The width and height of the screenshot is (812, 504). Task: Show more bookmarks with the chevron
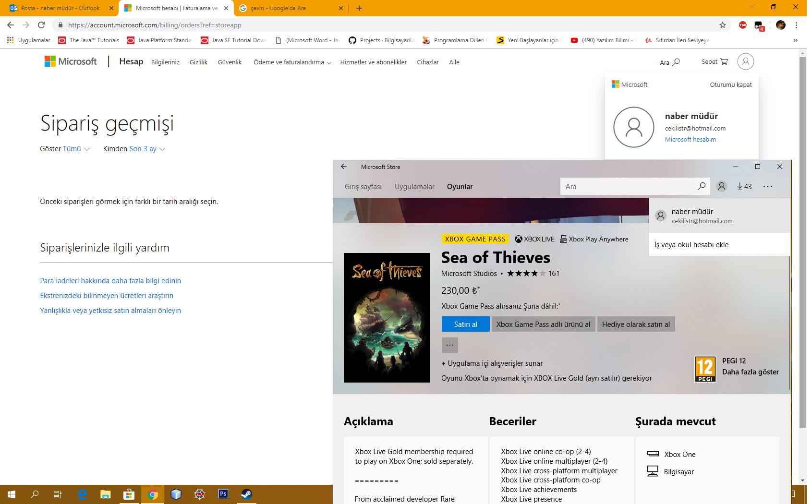(x=796, y=40)
